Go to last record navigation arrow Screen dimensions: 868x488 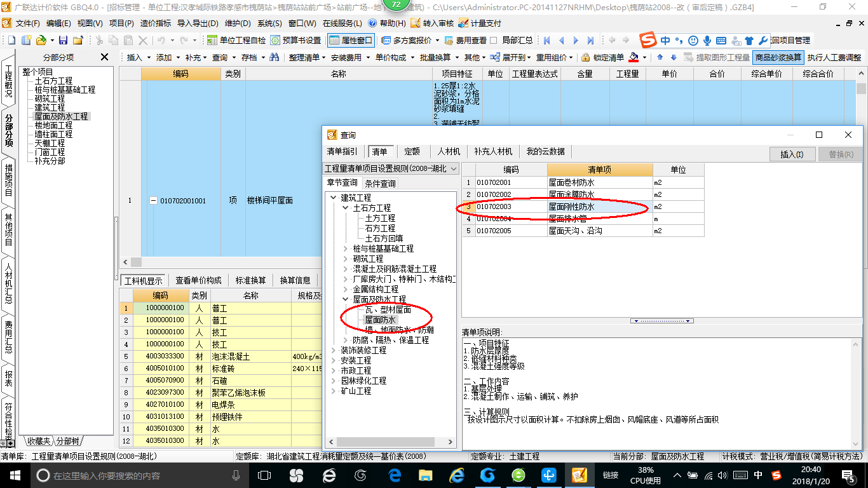590,40
